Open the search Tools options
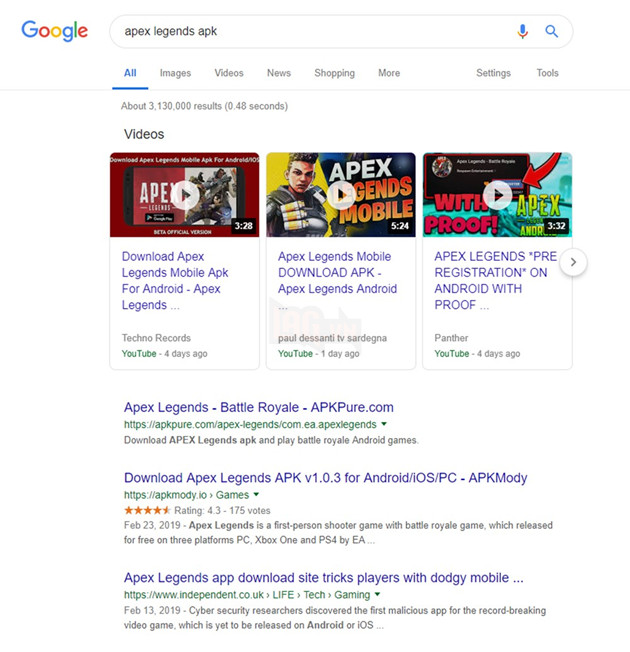 tap(547, 73)
